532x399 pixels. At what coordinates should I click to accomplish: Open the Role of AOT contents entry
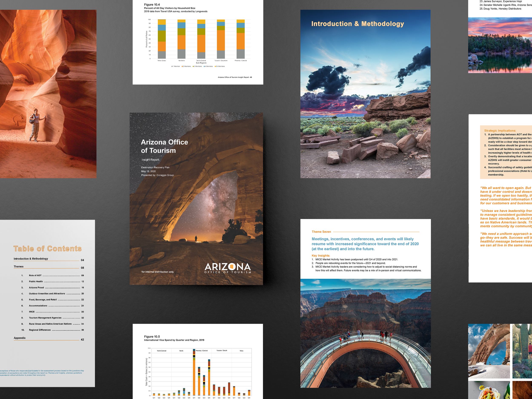click(x=35, y=275)
